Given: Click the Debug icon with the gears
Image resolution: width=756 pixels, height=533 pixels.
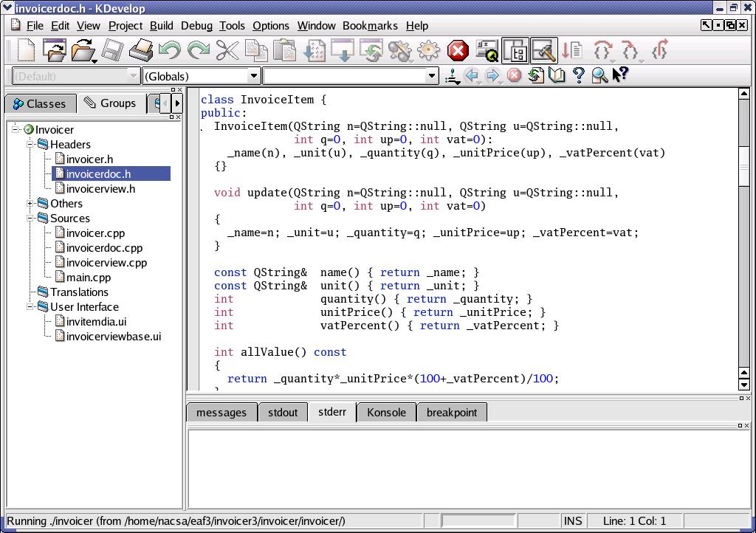Looking at the screenshot, I should click(400, 50).
